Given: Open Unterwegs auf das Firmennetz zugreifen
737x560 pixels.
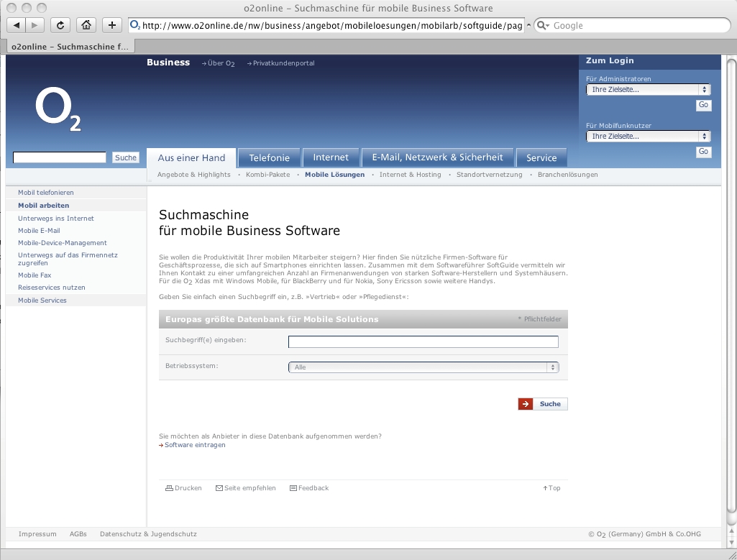Looking at the screenshot, I should [68, 259].
